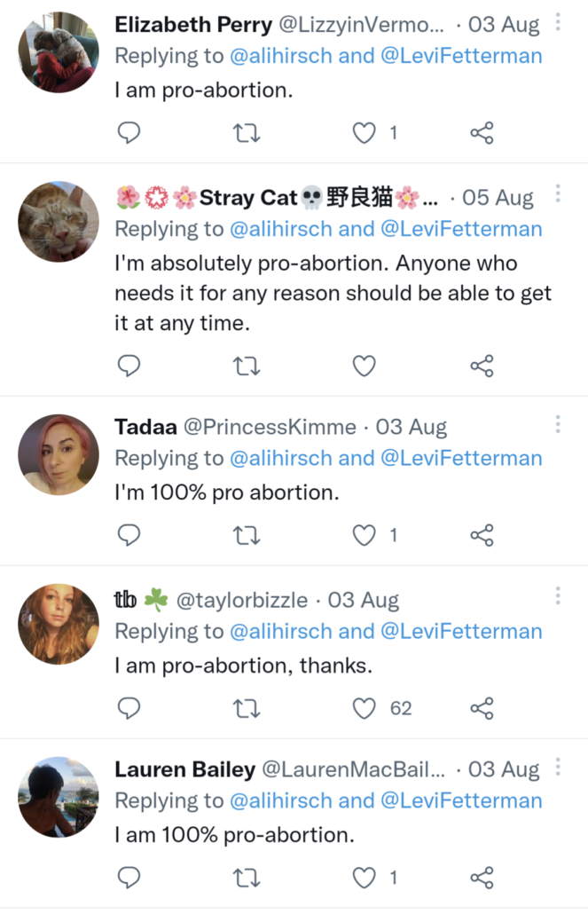
Task: View Tadaa's profile picture
Action: point(59,455)
